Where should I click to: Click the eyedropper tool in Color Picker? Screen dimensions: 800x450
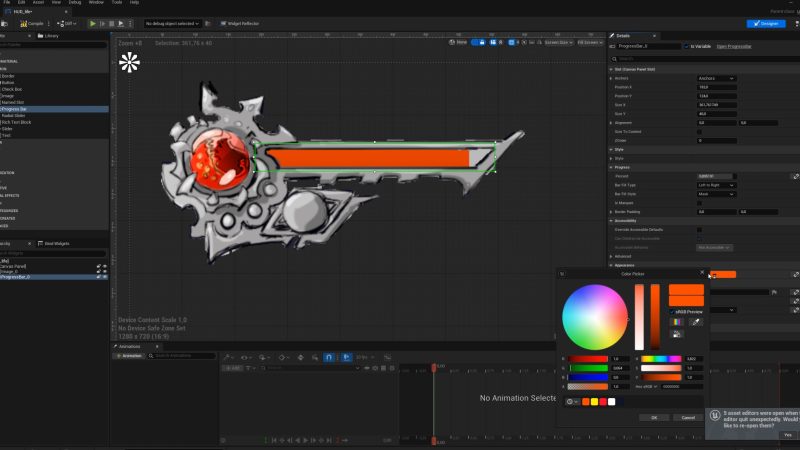pyautogui.click(x=695, y=322)
